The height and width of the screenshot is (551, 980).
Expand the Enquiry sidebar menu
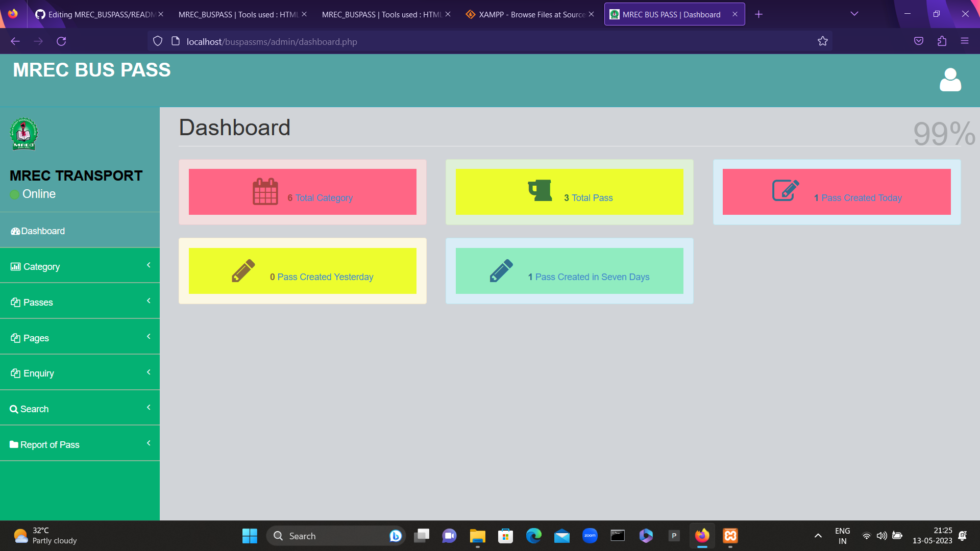(149, 372)
